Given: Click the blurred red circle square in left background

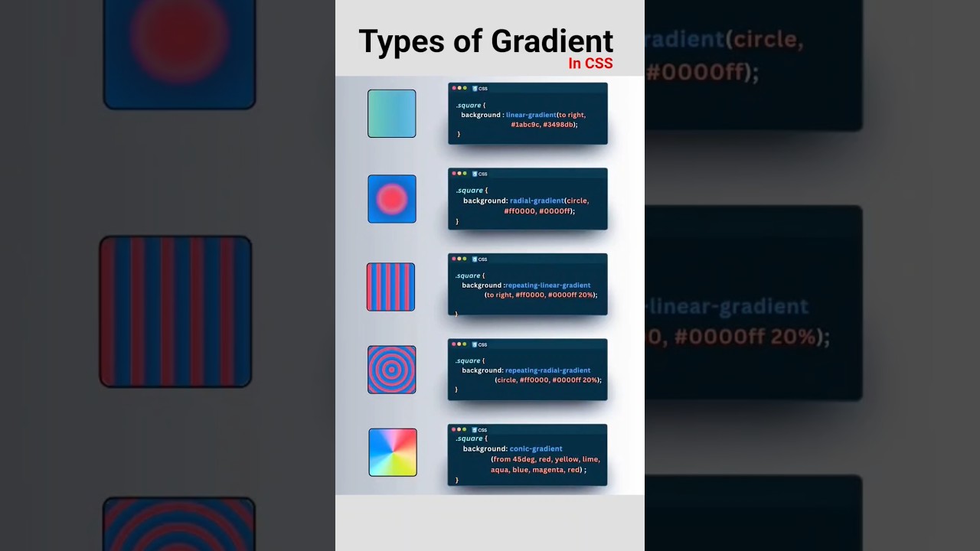Looking at the screenshot, I should [x=179, y=54].
